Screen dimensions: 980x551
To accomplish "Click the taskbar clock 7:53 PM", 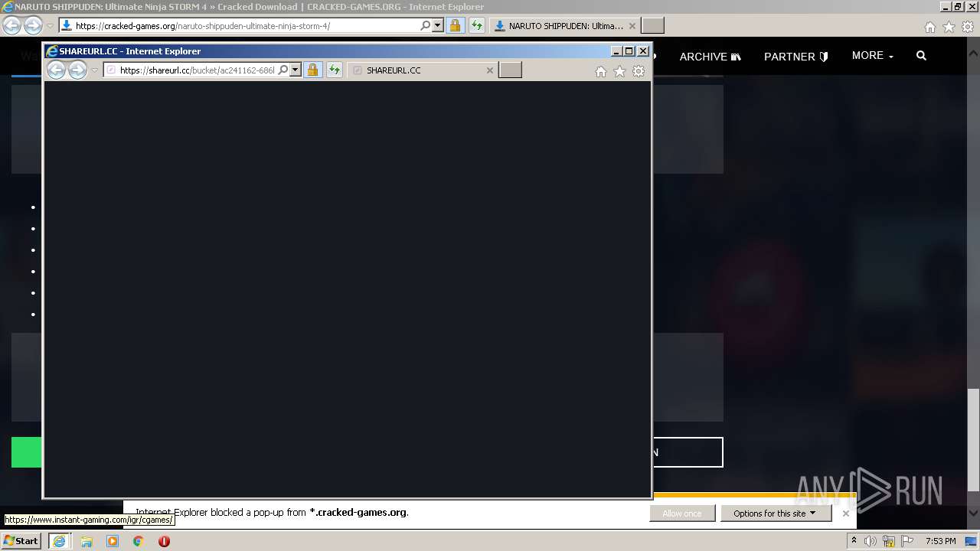I will click(940, 541).
